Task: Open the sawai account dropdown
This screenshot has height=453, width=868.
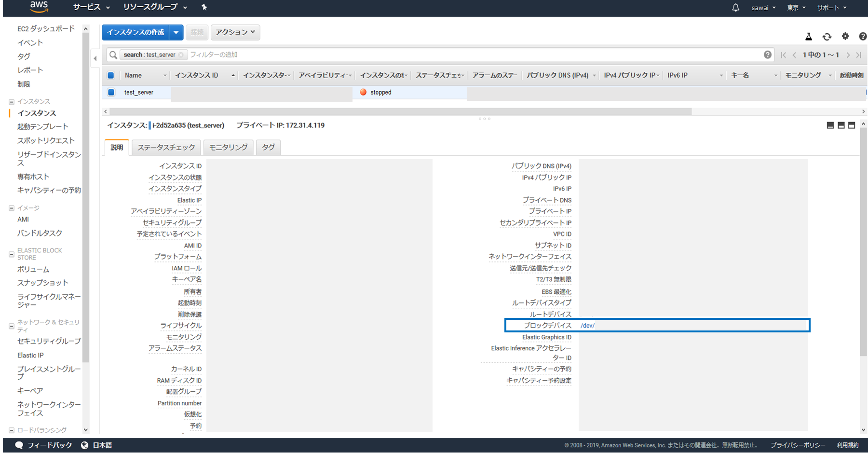Action: (x=763, y=8)
